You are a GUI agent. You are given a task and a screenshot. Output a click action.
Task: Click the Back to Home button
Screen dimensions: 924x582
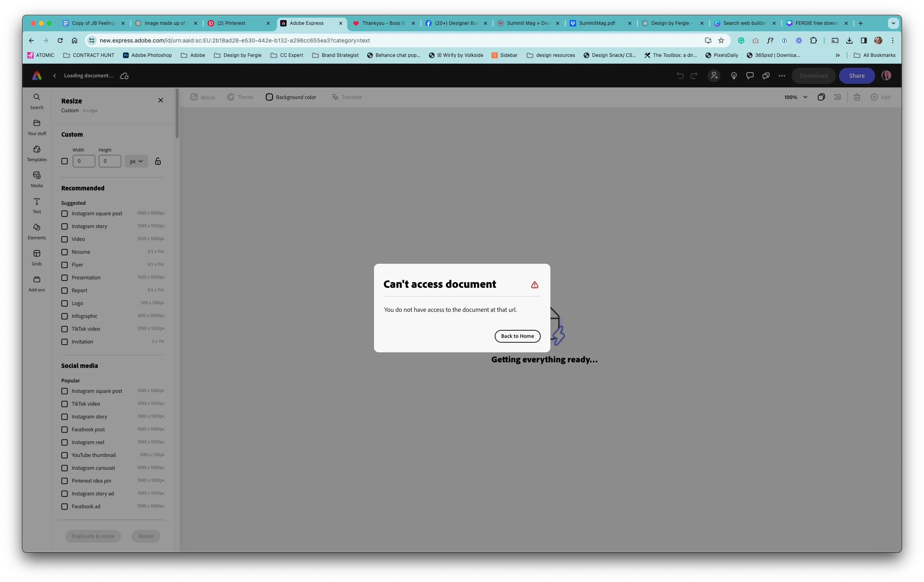tap(517, 336)
